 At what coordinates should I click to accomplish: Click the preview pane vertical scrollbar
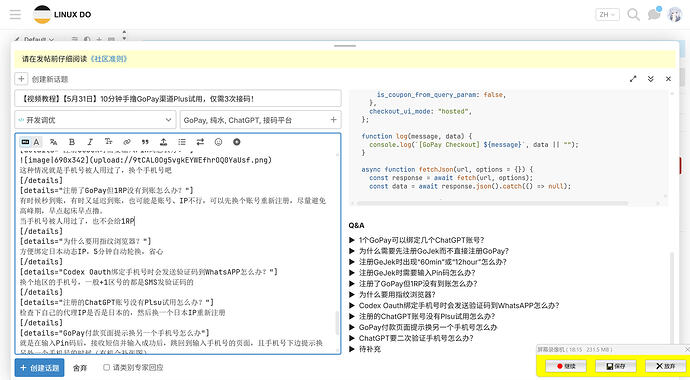pyautogui.click(x=672, y=297)
